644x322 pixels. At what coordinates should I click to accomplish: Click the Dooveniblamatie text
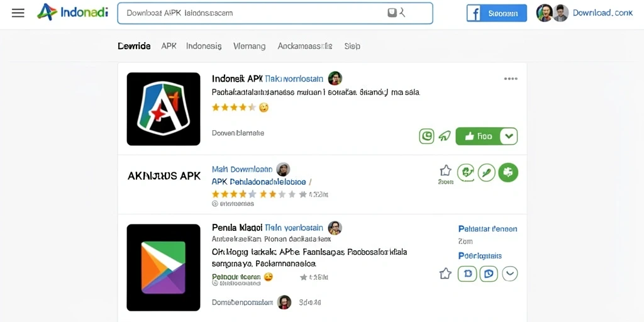pos(238,133)
